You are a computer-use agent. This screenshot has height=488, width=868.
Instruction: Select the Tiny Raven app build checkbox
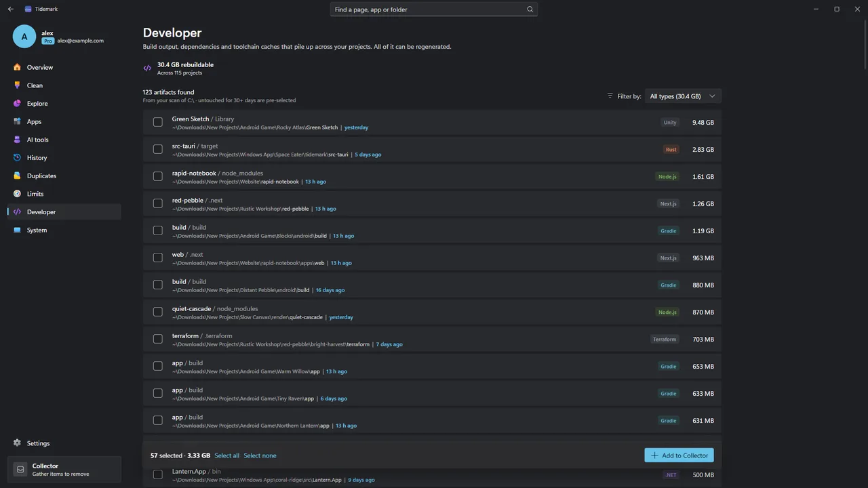(x=158, y=393)
